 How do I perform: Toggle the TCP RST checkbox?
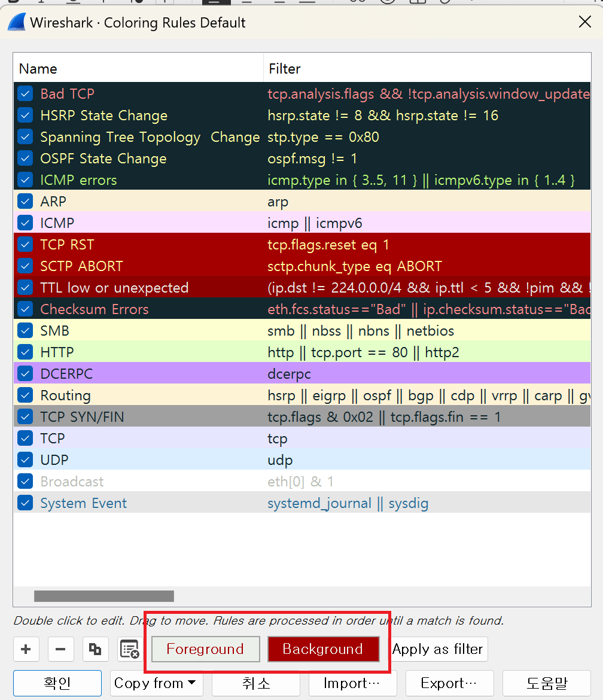[x=26, y=245]
